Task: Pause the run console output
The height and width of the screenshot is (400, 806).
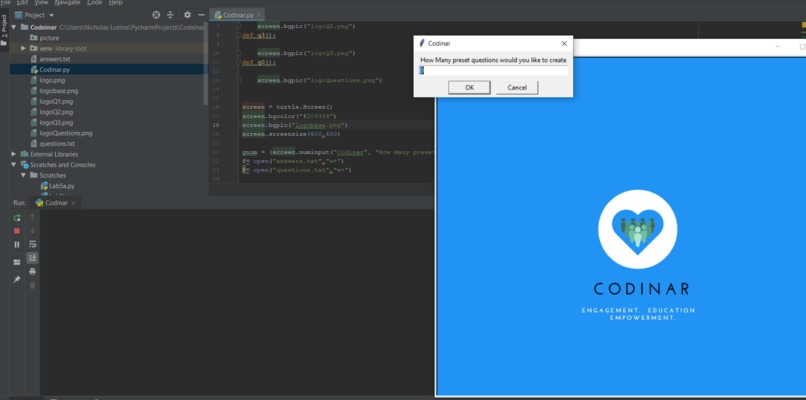Action: (x=17, y=244)
